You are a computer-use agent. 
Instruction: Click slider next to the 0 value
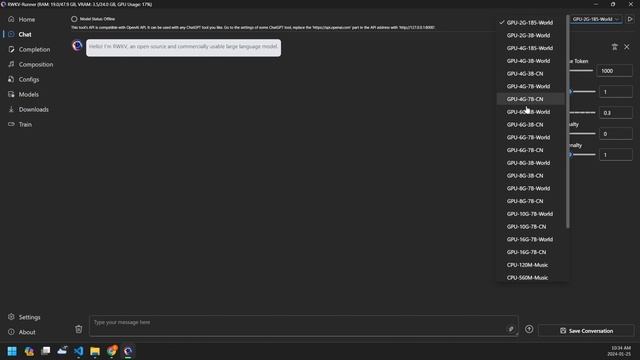coord(583,133)
